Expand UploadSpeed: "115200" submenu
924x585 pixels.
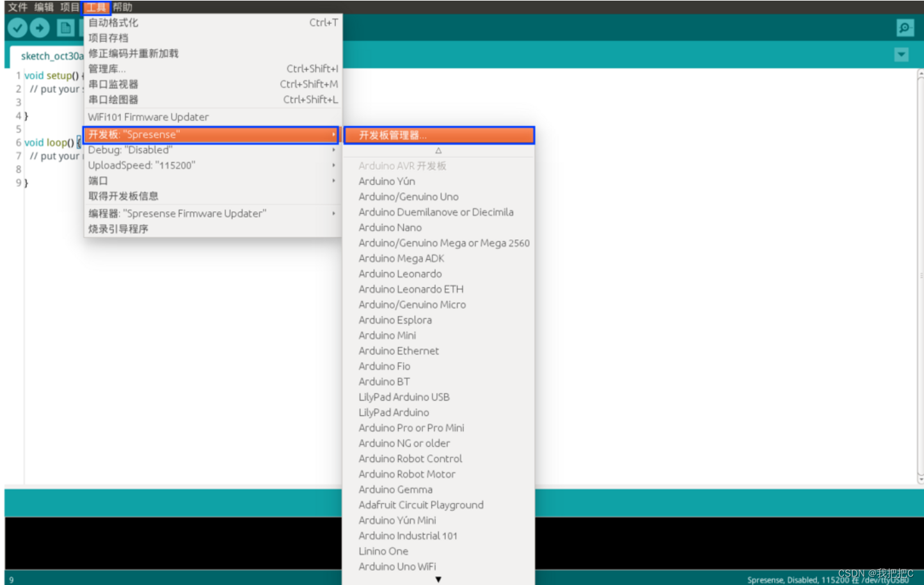coord(213,165)
